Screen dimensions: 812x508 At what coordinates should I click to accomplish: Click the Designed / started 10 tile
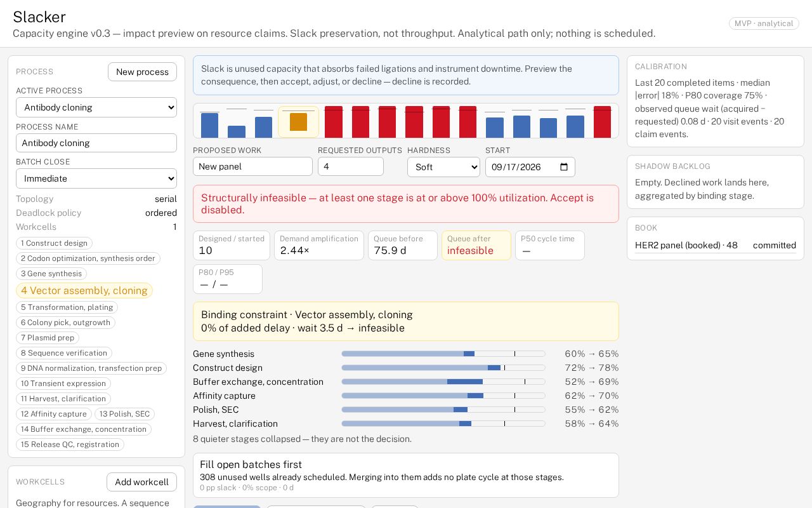point(232,246)
